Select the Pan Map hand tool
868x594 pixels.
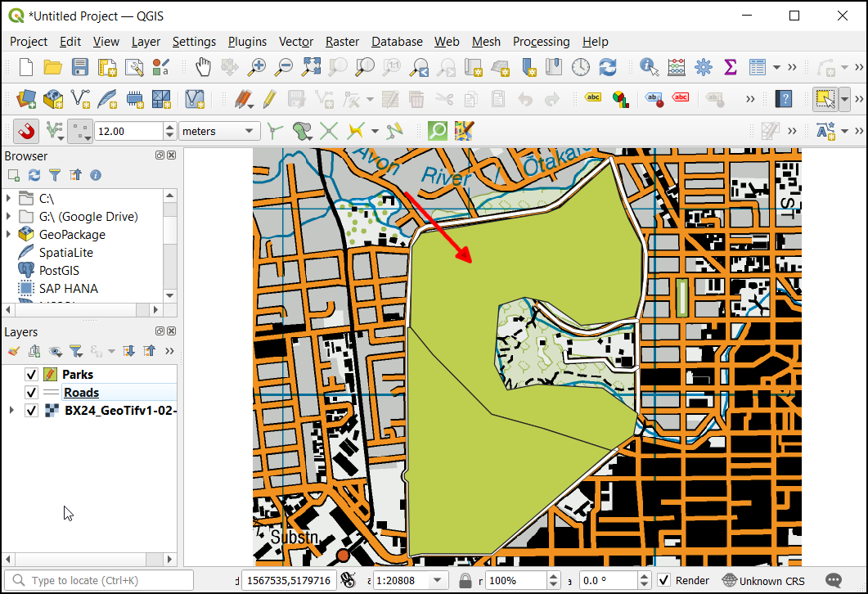point(203,67)
